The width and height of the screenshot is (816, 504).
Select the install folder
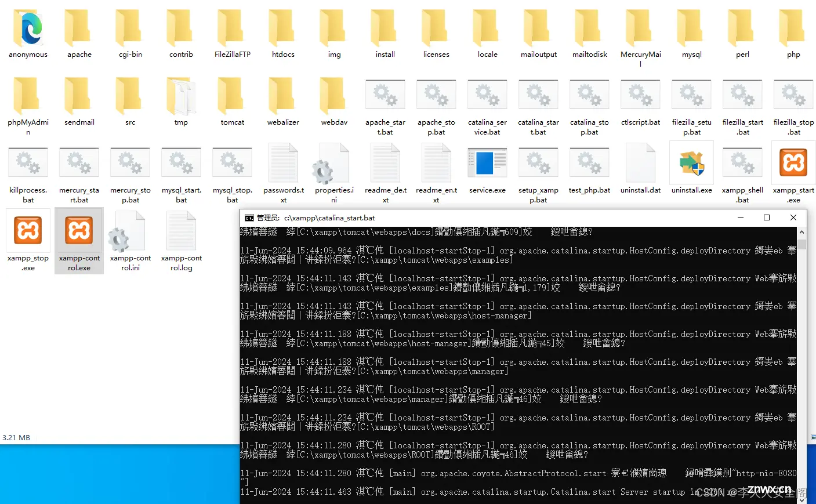point(385,34)
